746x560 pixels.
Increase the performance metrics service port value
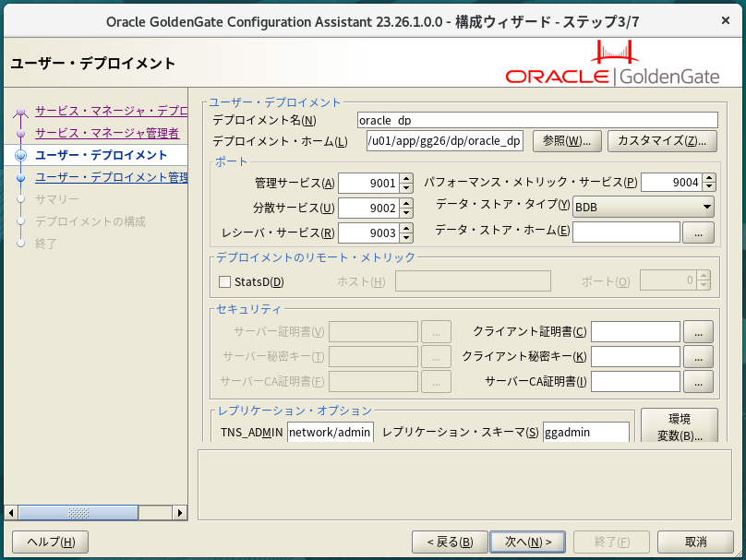708,178
